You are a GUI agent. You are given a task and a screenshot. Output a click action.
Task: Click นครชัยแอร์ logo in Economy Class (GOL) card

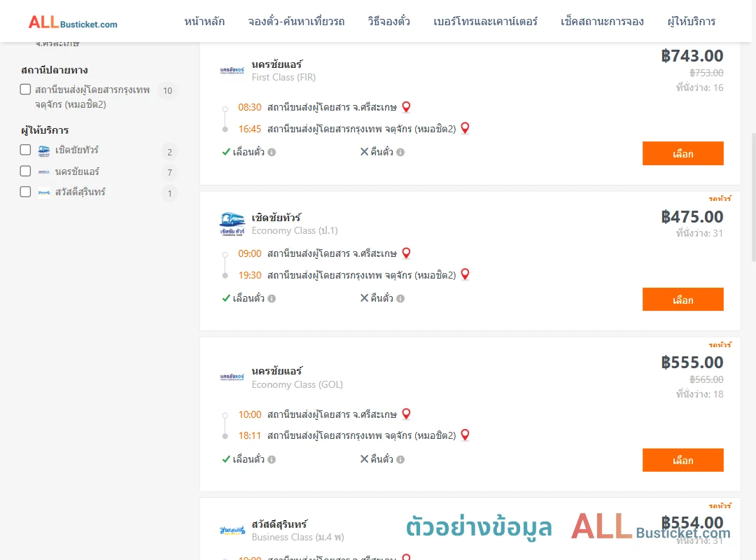pyautogui.click(x=232, y=377)
